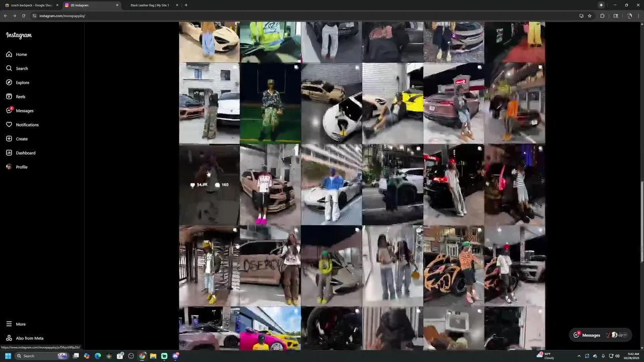
Task: Open Notifications from the sidebar
Action: (x=22, y=125)
